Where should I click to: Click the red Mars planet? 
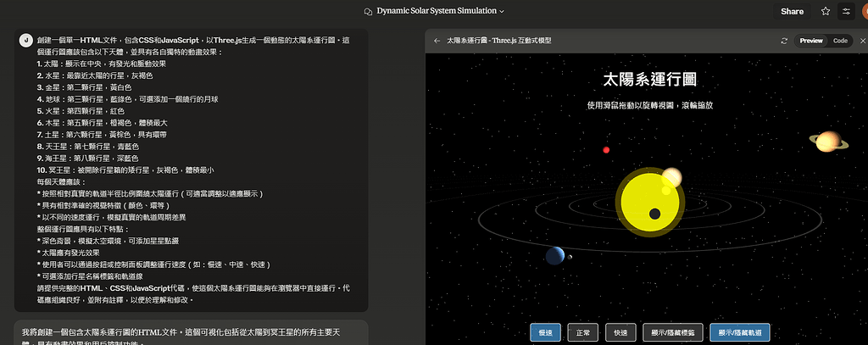606,150
